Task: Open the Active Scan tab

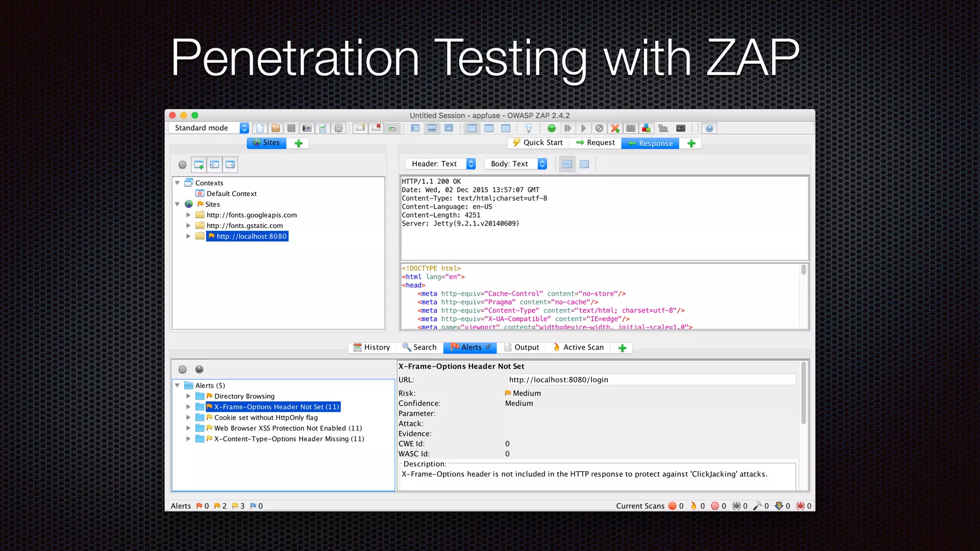Action: pyautogui.click(x=578, y=347)
